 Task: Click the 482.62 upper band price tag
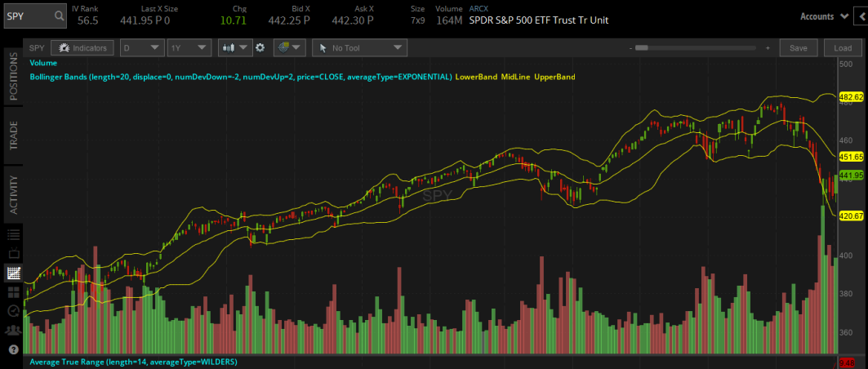[852, 97]
